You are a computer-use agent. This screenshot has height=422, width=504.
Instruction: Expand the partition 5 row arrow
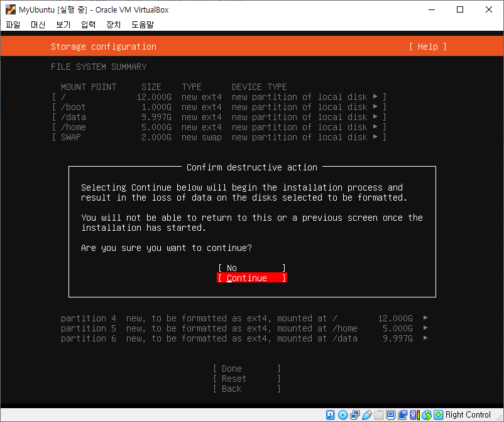[x=425, y=328]
